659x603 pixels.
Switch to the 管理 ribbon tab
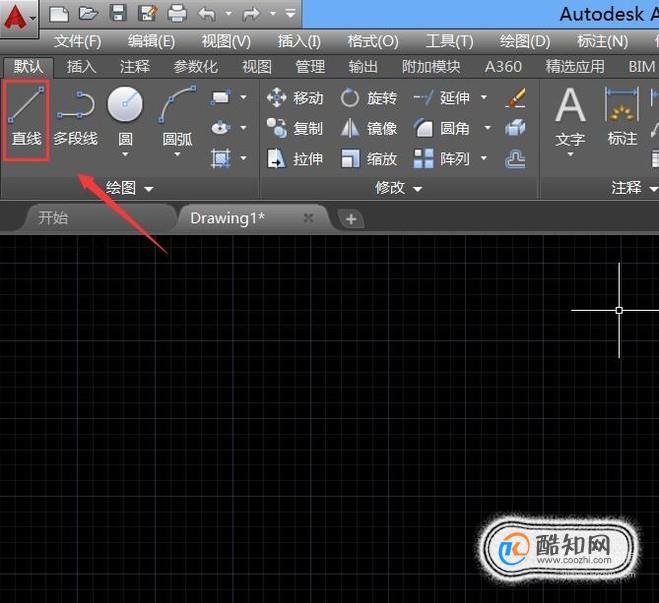(x=310, y=67)
